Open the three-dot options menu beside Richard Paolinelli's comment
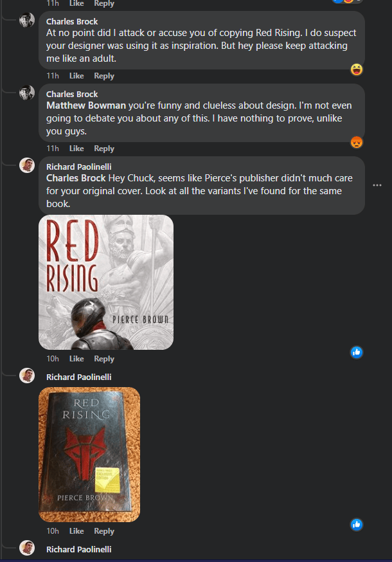Viewport: 392px width, 562px height. (x=377, y=185)
